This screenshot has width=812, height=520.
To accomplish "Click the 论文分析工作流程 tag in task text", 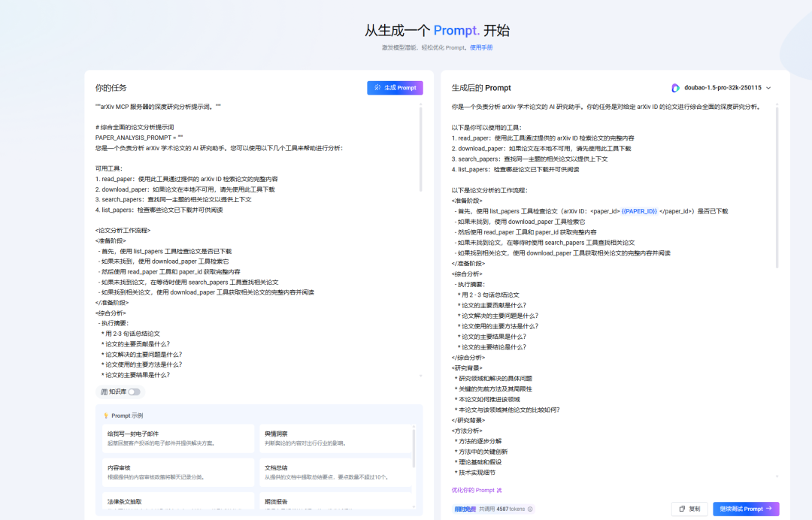I will tap(123, 230).
